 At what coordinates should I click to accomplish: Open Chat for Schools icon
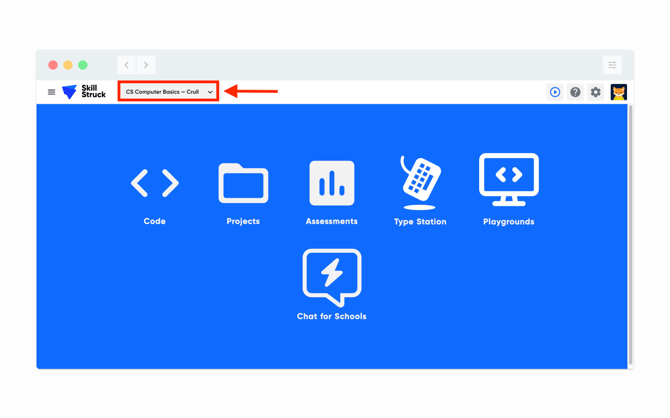coord(332,278)
